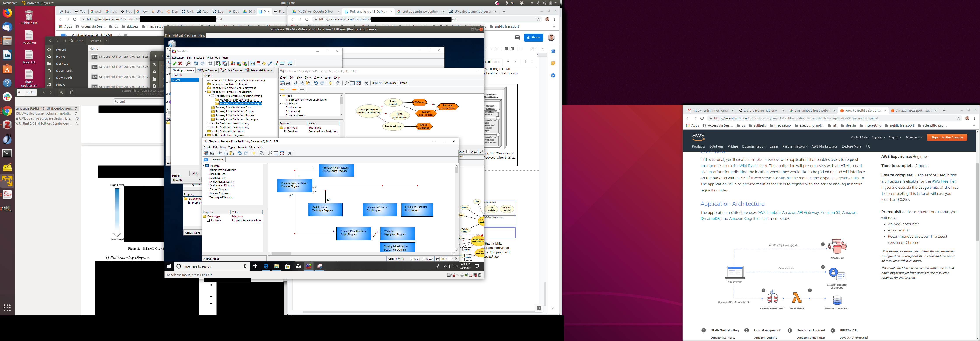The width and height of the screenshot is (980, 341).
Task: Open Metamodel menu in MetaEdit+
Action: (x=213, y=58)
